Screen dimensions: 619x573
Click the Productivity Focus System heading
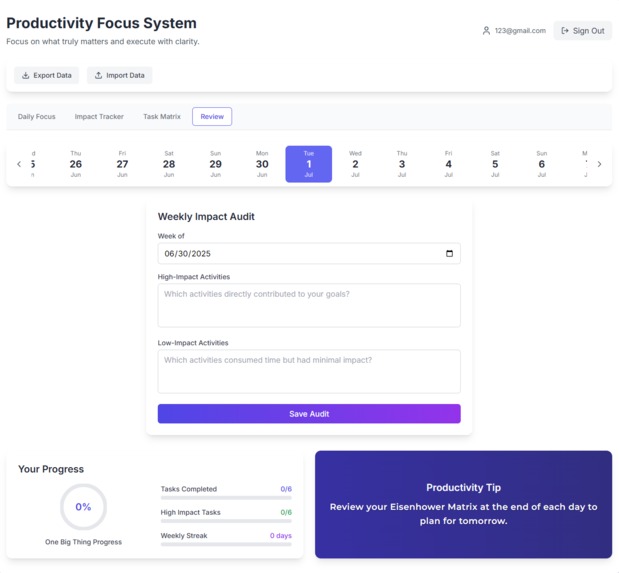pos(101,23)
